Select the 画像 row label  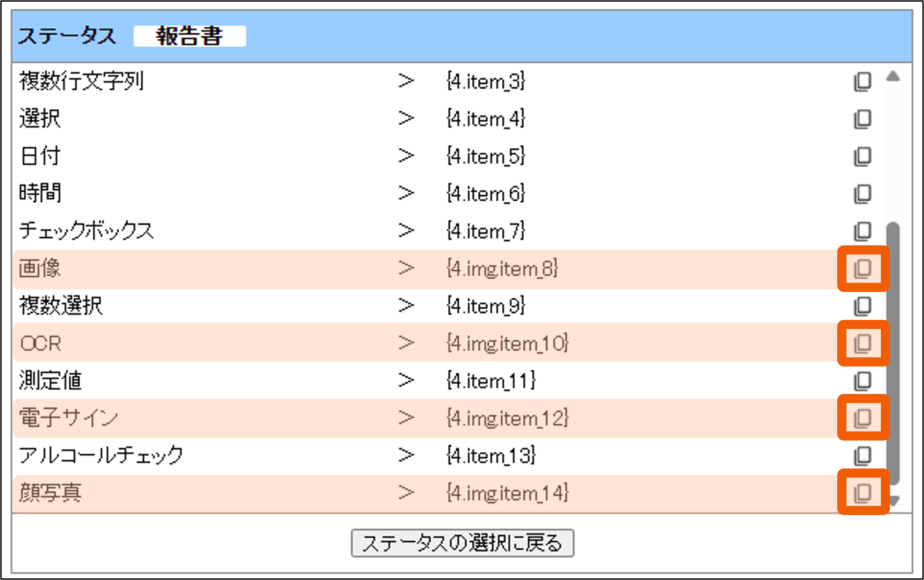pyautogui.click(x=40, y=268)
